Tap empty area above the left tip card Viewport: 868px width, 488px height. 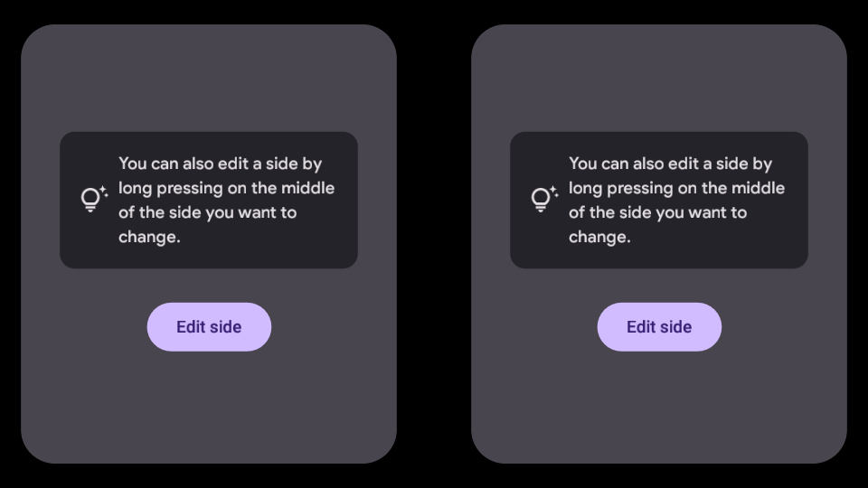(209, 80)
